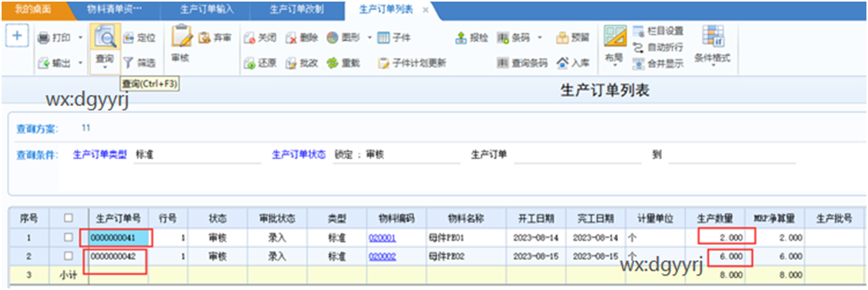This screenshot has width=868, height=290.
Task: Switch to the 物料清单资… tab
Action: [x=114, y=10]
